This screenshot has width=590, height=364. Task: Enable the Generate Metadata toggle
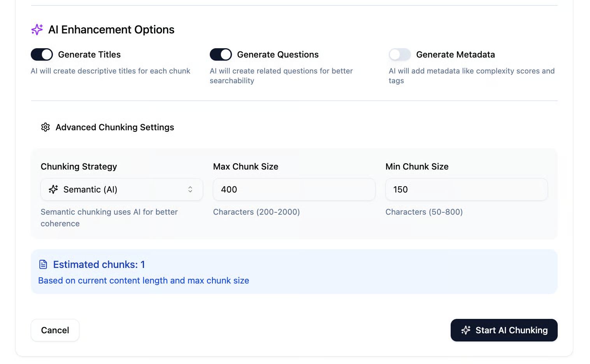point(400,54)
